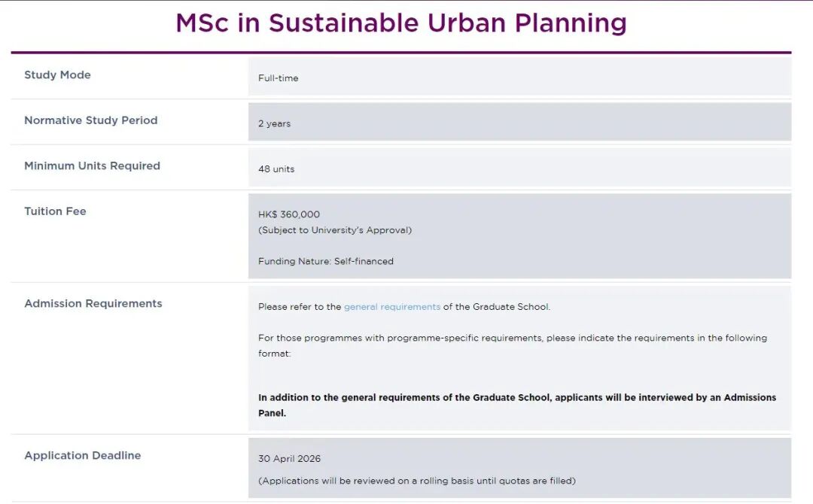Click the rolling basis review note
This screenshot has width=813, height=504.
(x=417, y=481)
